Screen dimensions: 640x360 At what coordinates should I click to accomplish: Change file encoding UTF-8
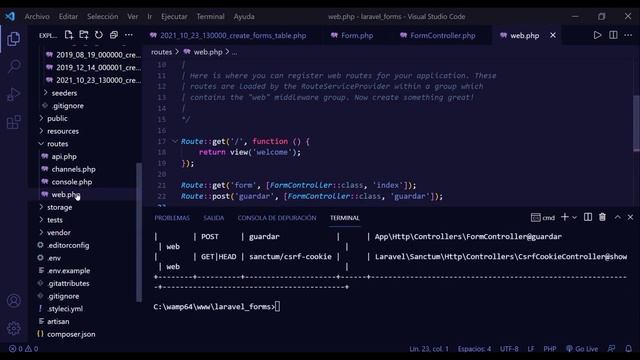tap(509, 349)
